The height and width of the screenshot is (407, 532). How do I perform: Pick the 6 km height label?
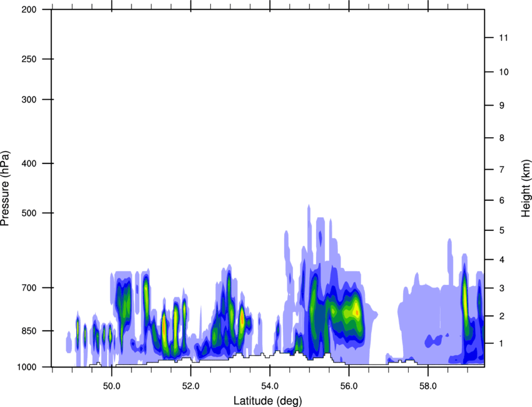point(501,200)
